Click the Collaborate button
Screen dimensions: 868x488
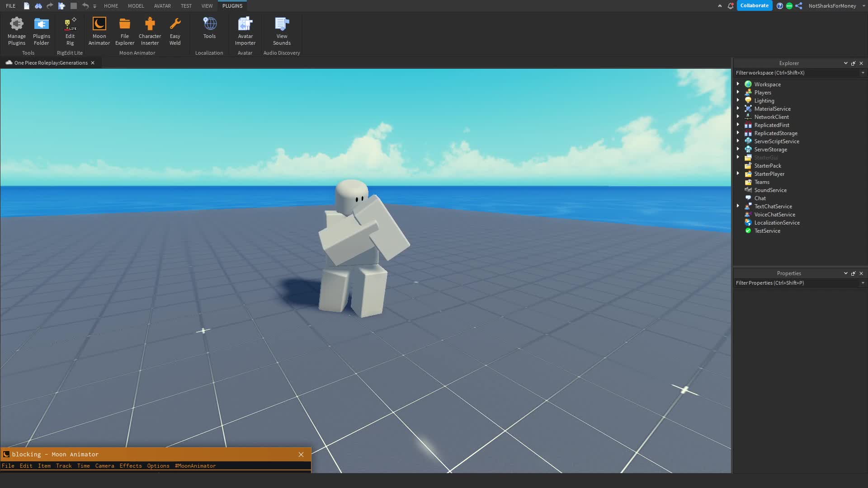(754, 5)
